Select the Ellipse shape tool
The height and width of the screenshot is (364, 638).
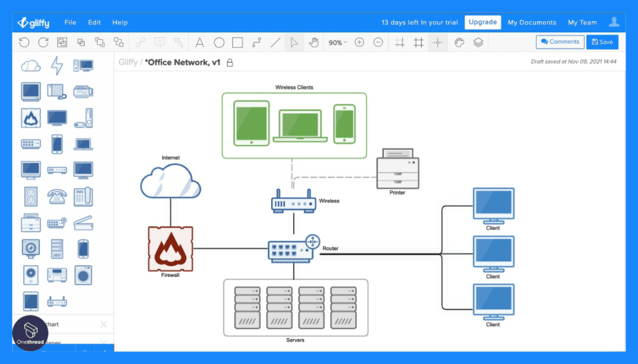pos(219,42)
